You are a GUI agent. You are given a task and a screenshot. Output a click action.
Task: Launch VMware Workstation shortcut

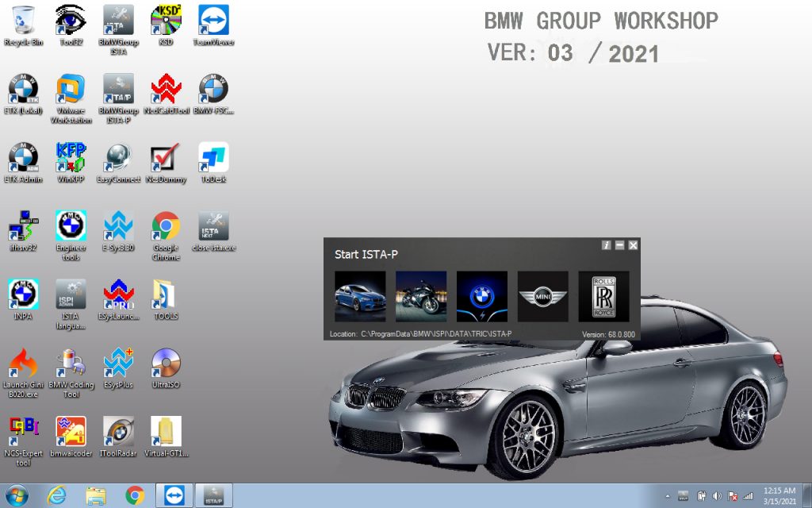tap(71, 98)
